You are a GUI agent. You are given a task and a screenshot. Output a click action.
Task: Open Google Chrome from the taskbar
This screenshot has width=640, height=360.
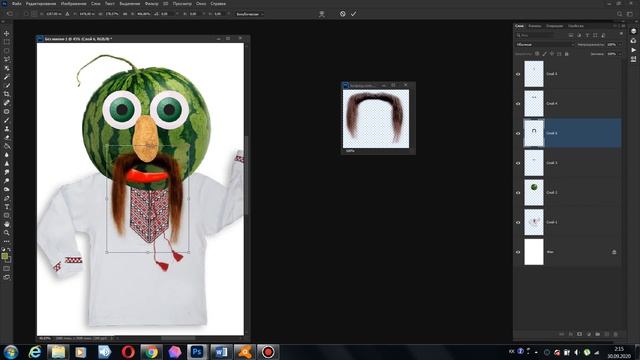151,352
